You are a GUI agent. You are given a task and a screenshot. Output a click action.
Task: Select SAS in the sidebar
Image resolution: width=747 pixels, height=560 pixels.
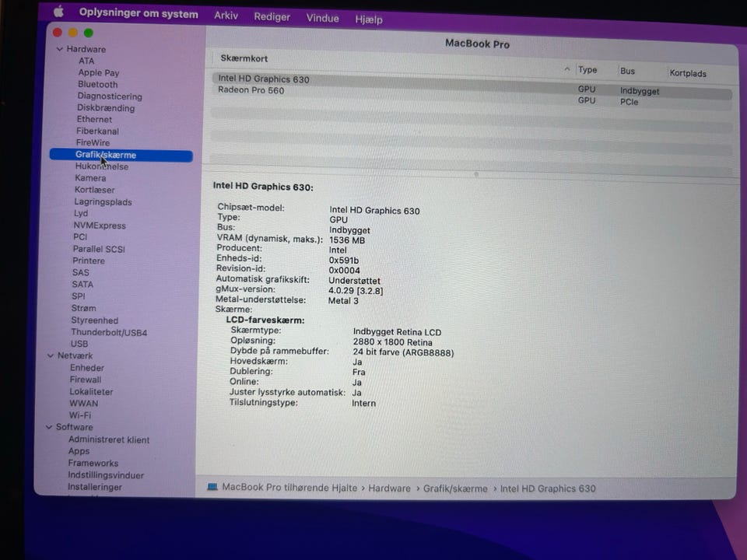80,273
